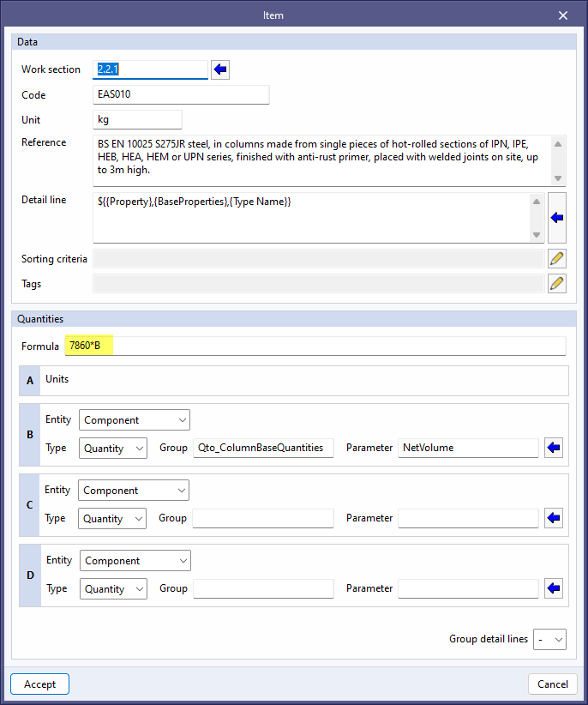Viewport: 588px width, 705px height.
Task: Click the Reference scrollbar up arrow
Action: 558,144
